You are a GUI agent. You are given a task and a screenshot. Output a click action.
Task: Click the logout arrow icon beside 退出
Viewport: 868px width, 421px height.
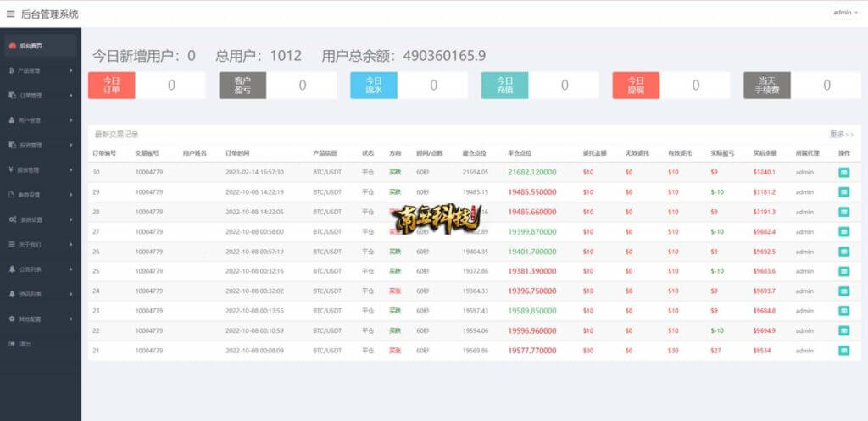tap(12, 344)
